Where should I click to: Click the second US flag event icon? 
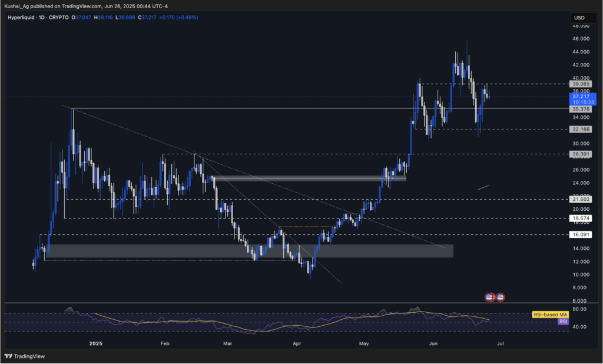click(x=500, y=297)
